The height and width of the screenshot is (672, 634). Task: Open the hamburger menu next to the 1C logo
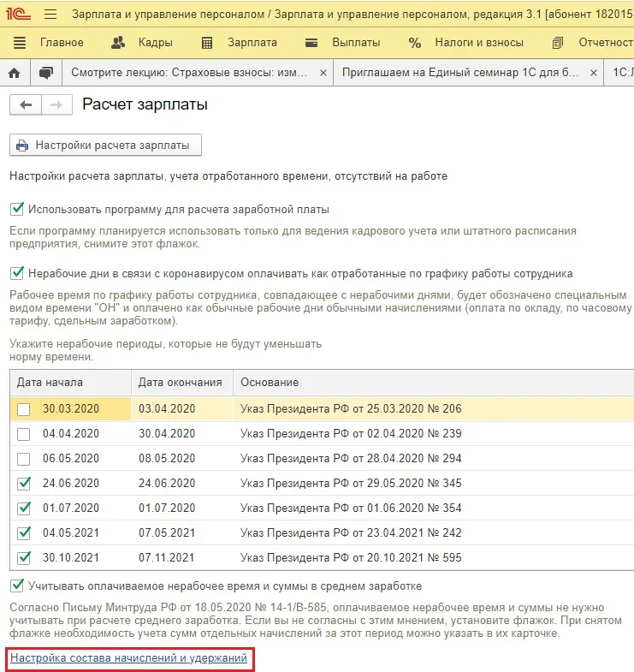[x=50, y=15]
